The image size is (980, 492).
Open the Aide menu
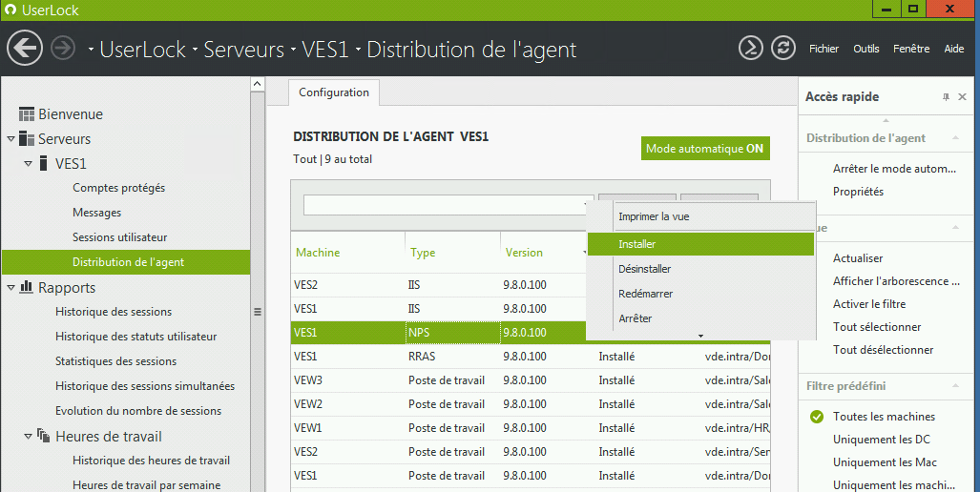[x=953, y=49]
